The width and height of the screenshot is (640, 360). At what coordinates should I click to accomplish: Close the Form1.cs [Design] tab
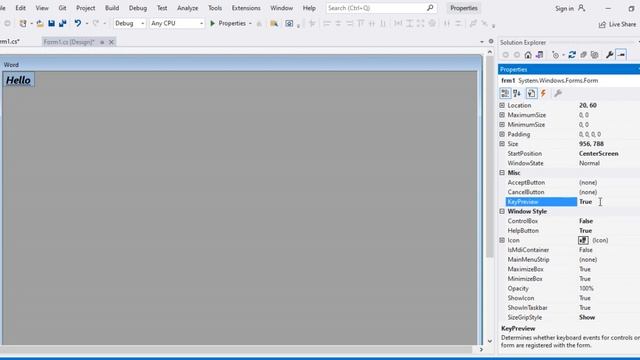pos(111,42)
